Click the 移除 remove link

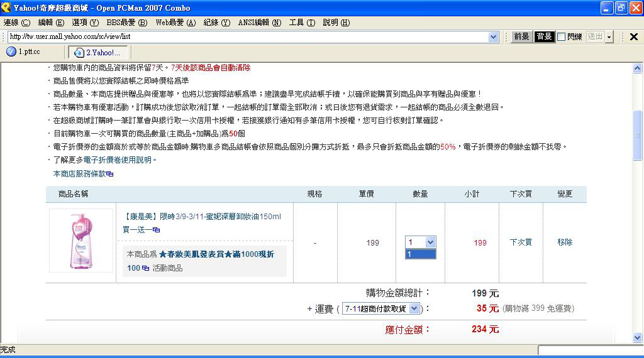pyautogui.click(x=565, y=242)
